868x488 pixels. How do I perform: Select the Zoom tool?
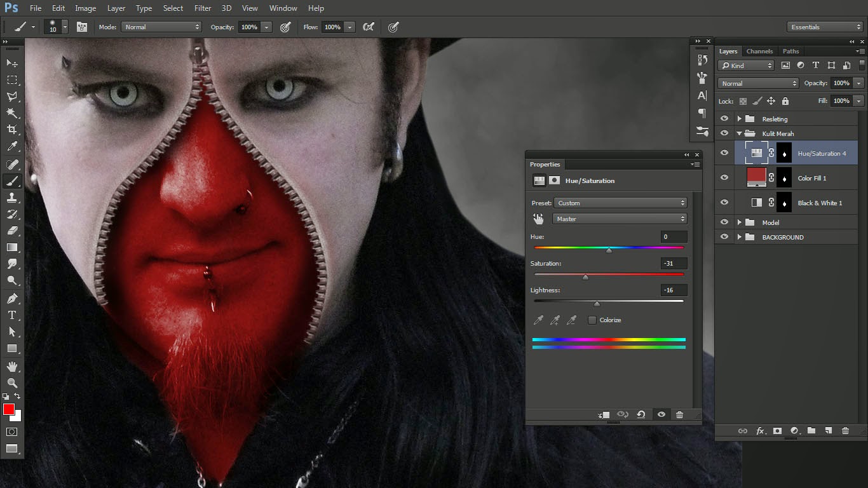point(12,383)
